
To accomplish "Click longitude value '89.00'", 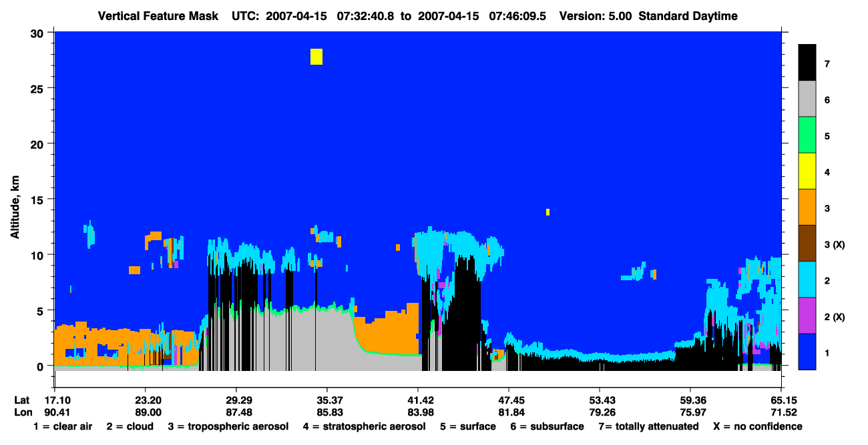I will [145, 412].
